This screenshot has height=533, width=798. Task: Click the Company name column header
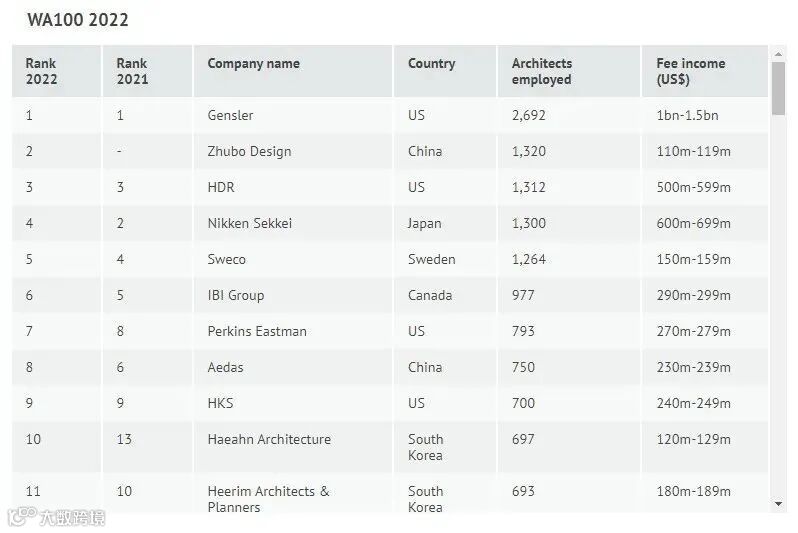253,64
